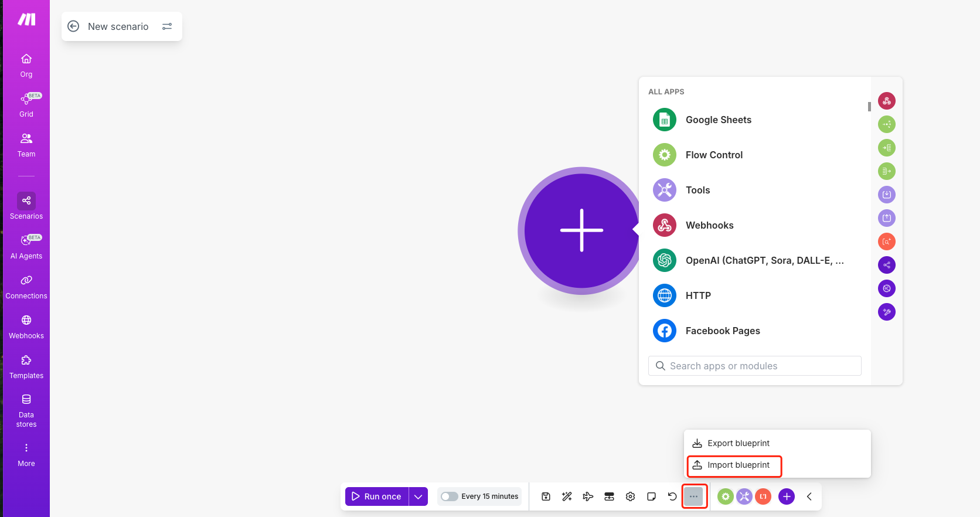The width and height of the screenshot is (980, 517).
Task: Open scenario settings gear icon
Action: point(630,496)
